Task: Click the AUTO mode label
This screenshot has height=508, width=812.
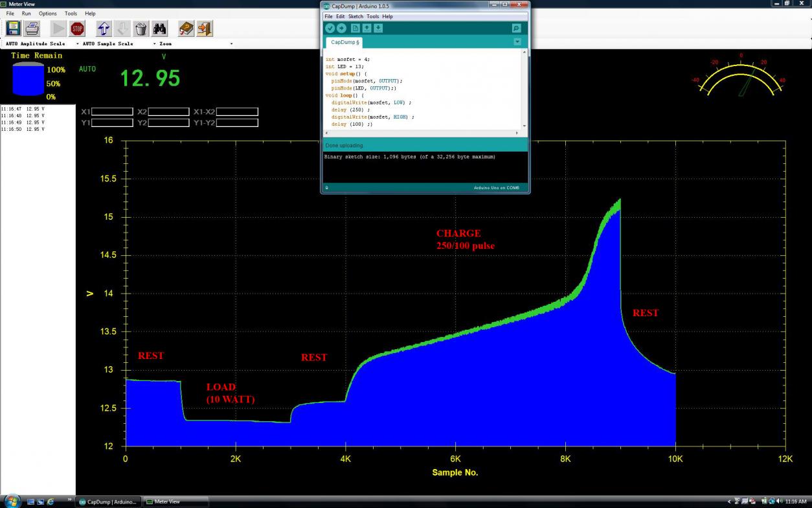Action: (x=87, y=69)
